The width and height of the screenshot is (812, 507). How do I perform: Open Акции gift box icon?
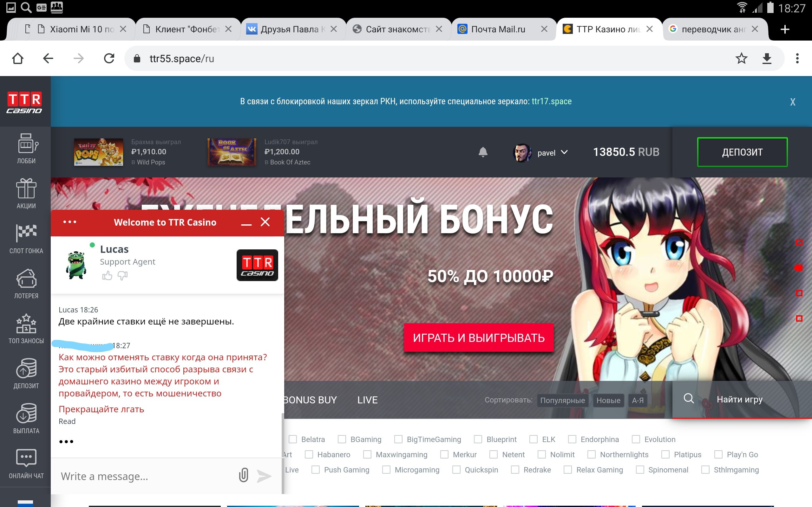click(26, 189)
